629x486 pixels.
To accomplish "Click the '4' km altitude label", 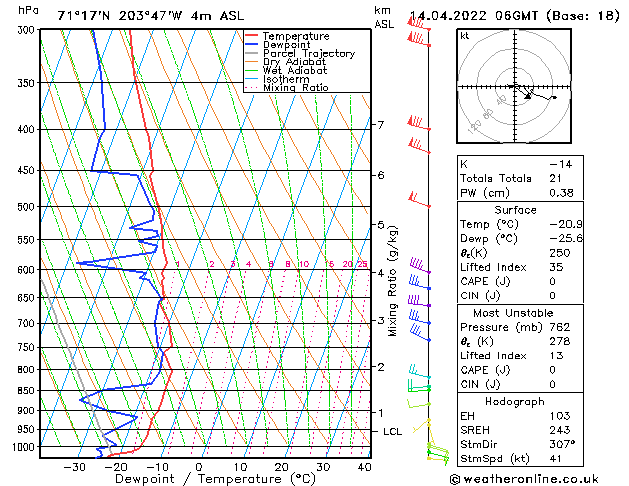I will point(380,273).
